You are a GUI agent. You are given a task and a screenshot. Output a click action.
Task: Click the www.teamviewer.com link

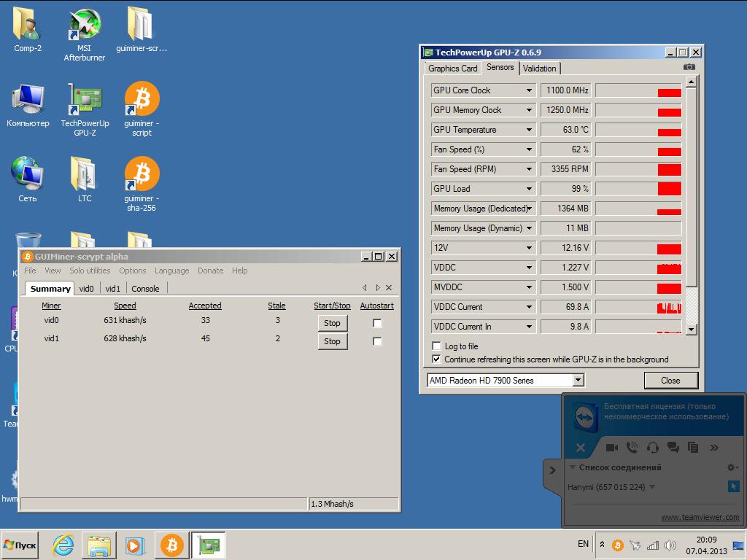700,518
